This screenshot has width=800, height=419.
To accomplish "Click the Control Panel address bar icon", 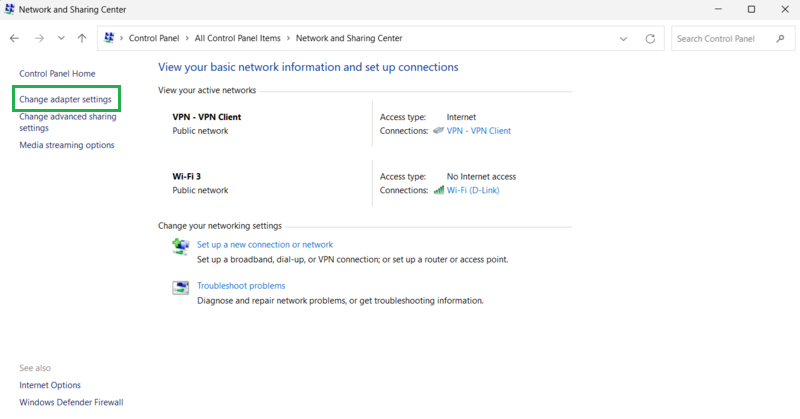I will pos(109,39).
